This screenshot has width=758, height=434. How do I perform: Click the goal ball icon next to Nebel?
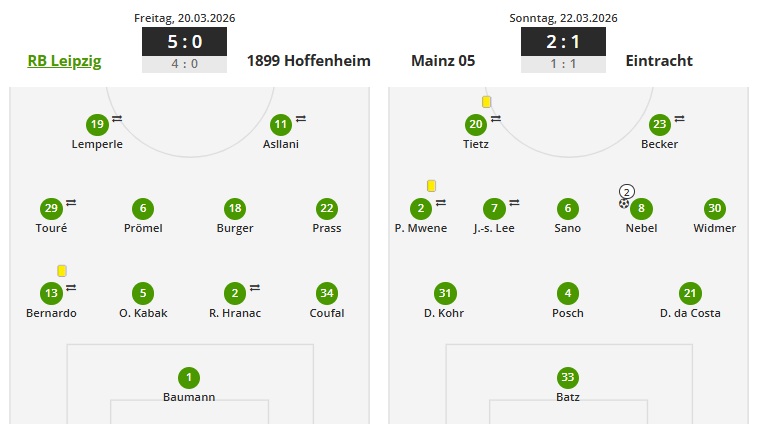624,203
